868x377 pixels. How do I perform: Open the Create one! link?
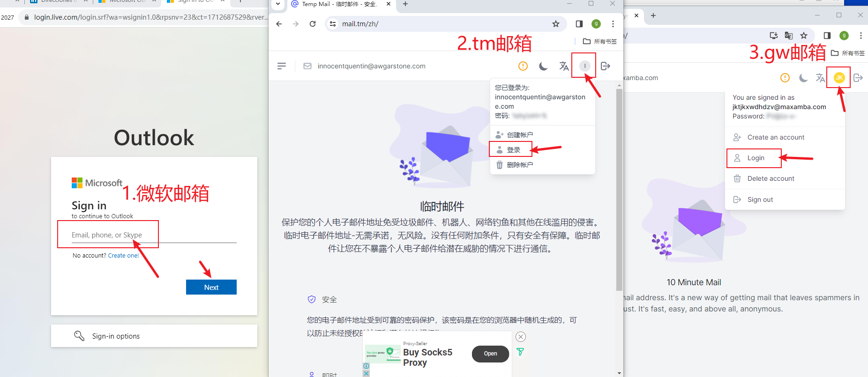click(x=123, y=256)
